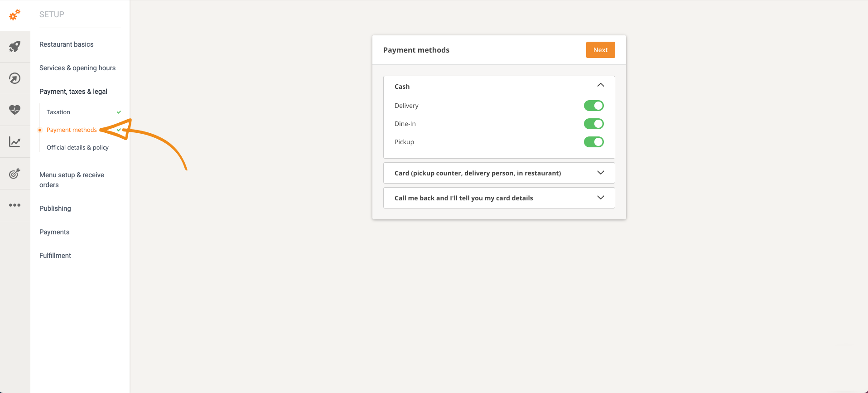This screenshot has width=868, height=393.
Task: Disable Cash for Pickup
Action: pos(593,142)
